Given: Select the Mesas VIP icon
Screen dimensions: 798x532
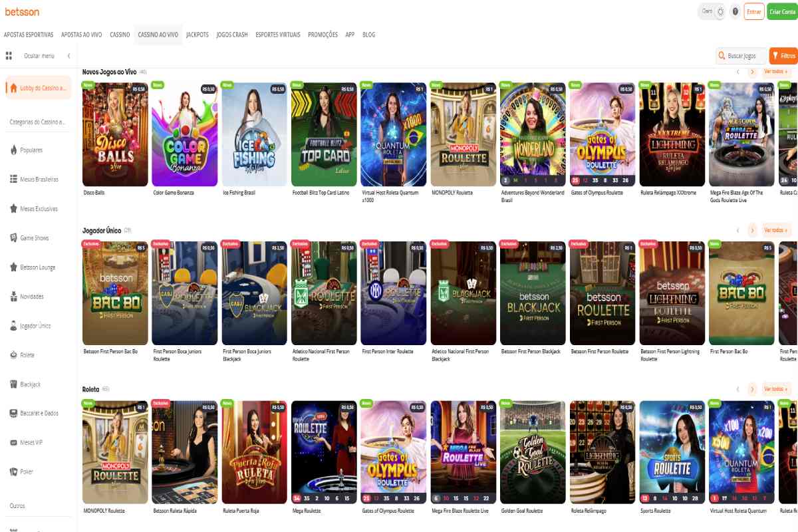Looking at the screenshot, I should (x=13, y=442).
